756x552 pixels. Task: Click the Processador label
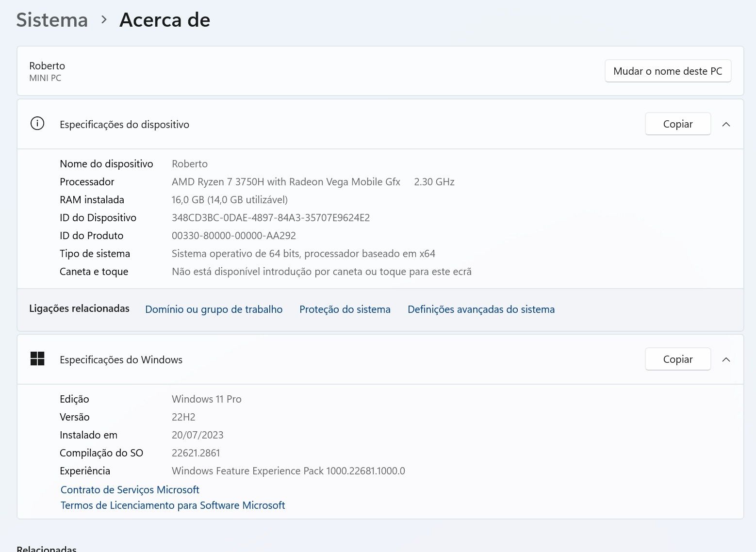87,182
